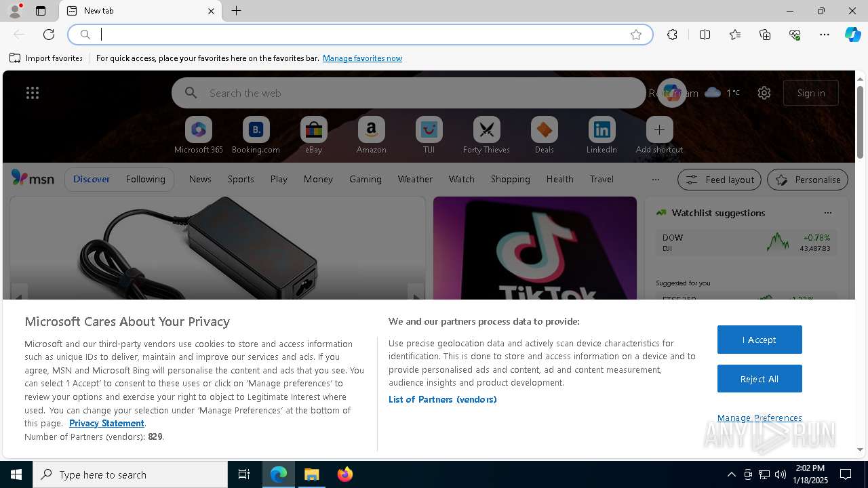
Task: Refresh the page
Action: [x=49, y=35]
